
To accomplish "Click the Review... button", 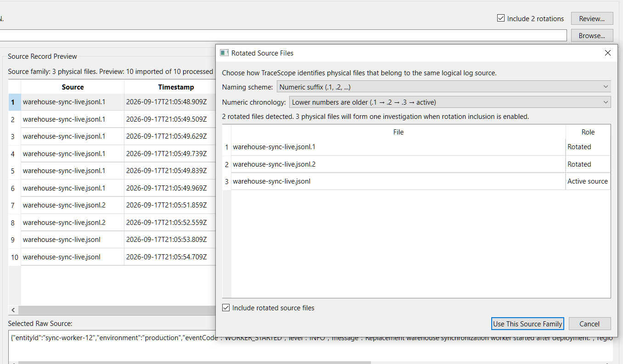I will coord(592,18).
